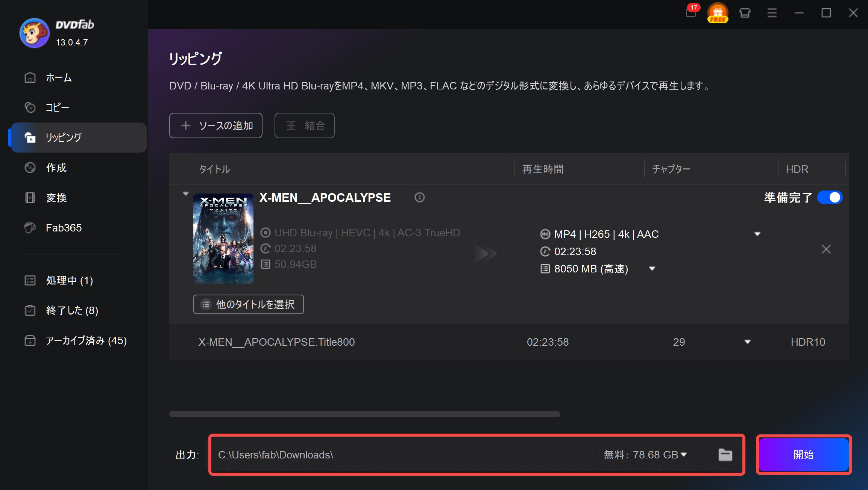868x490 pixels.
Task: Open the hamburger settings menu
Action: coord(772,13)
